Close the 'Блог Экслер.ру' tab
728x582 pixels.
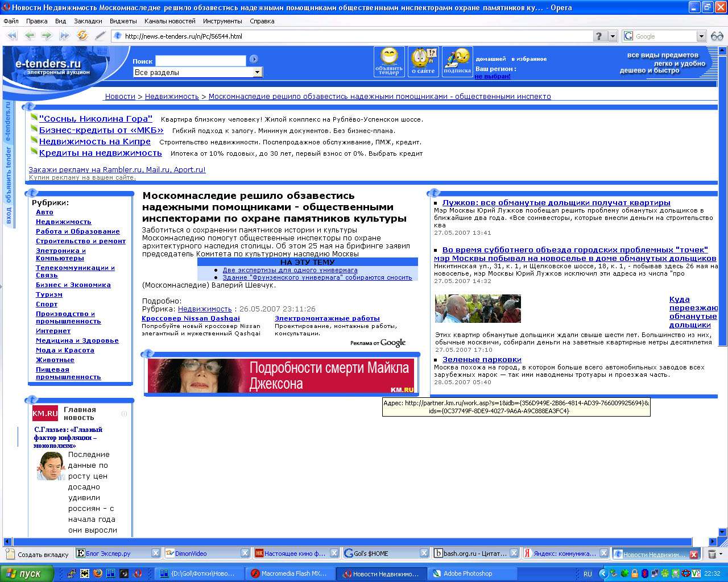click(156, 553)
